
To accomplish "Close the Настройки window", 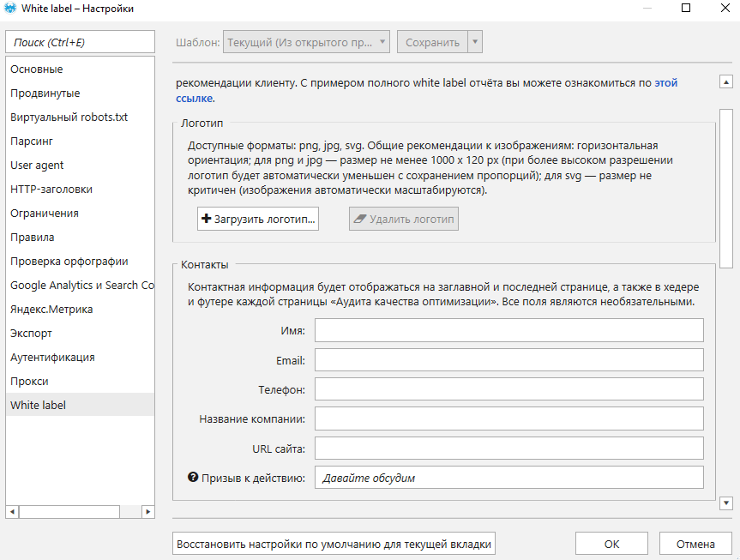I will (x=725, y=8).
